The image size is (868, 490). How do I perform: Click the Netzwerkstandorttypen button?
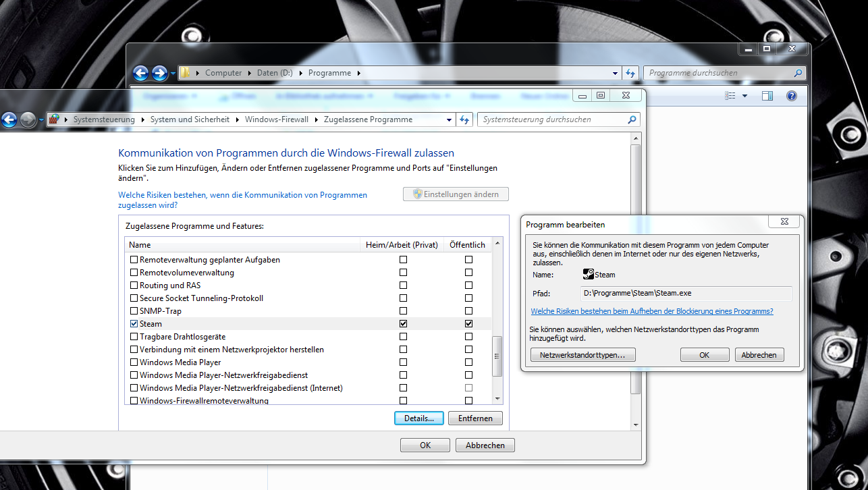[582, 355]
